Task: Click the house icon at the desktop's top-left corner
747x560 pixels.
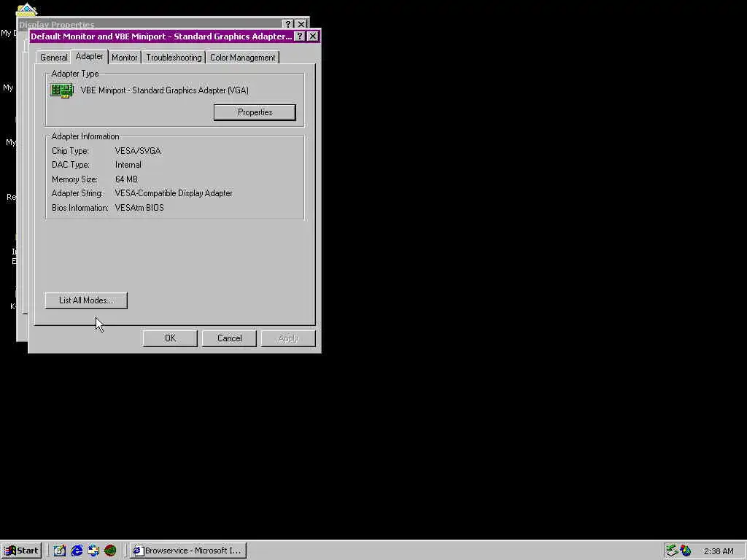Action: [27, 9]
